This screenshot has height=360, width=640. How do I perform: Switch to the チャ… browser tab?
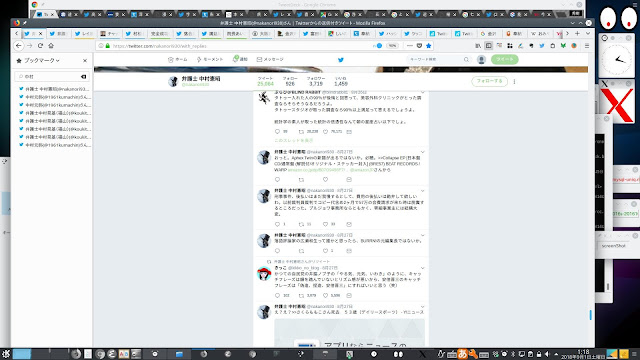110,33
